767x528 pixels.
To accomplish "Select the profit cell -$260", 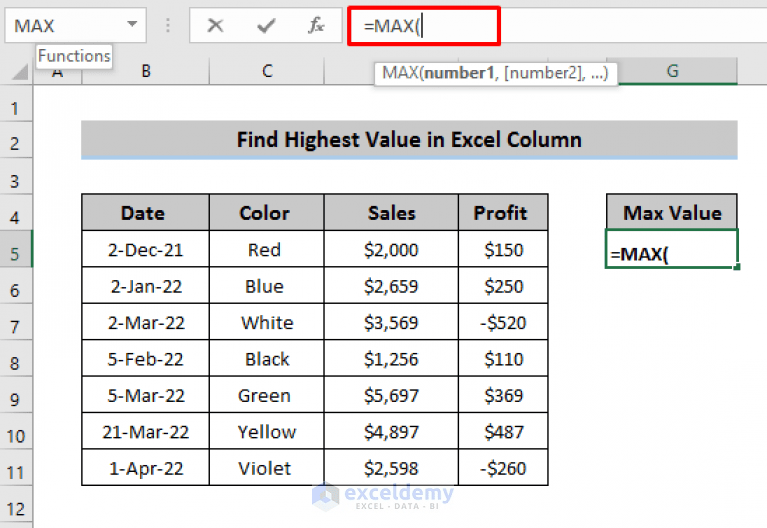I will [x=503, y=467].
